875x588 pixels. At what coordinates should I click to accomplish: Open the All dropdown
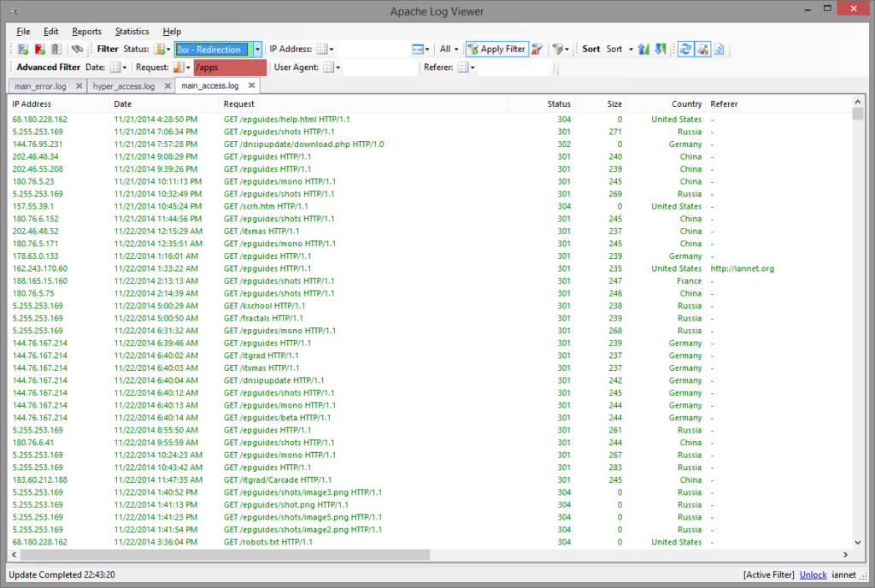(449, 49)
